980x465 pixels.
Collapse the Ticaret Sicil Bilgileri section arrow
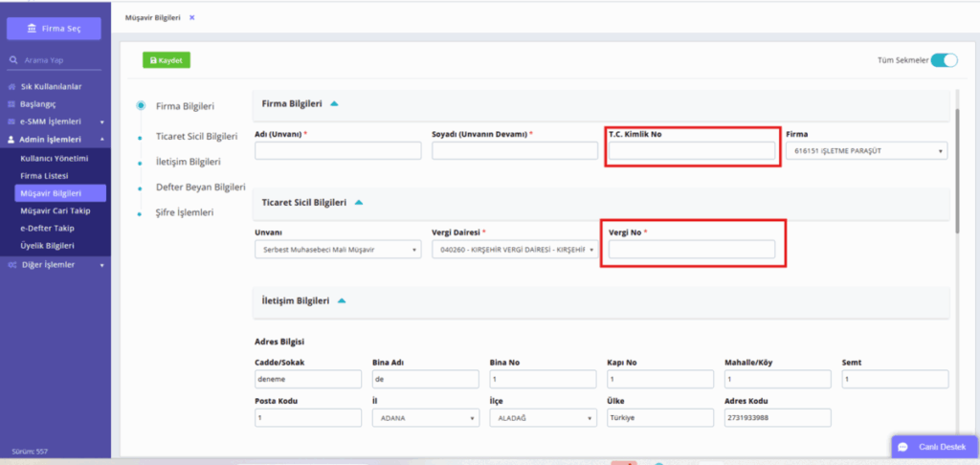tap(359, 203)
